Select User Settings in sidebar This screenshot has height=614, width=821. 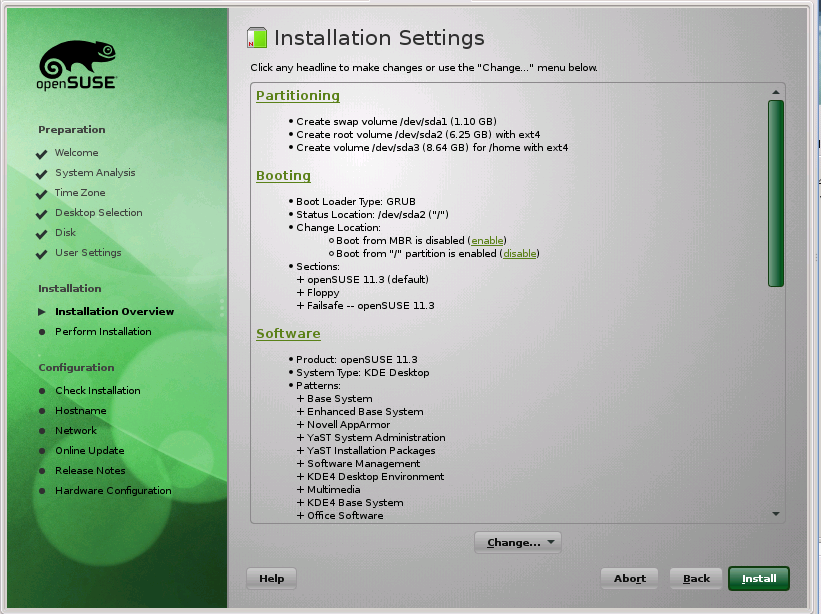point(88,252)
